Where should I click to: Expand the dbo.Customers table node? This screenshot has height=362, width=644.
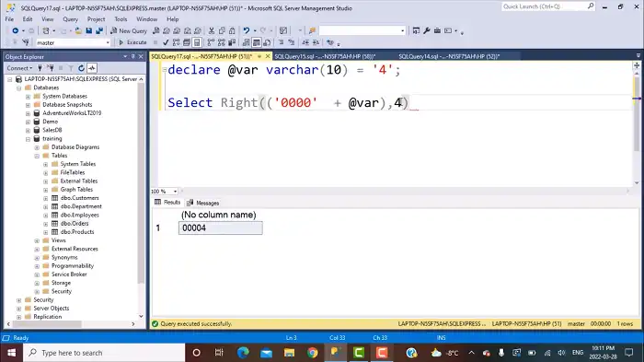coord(46,198)
